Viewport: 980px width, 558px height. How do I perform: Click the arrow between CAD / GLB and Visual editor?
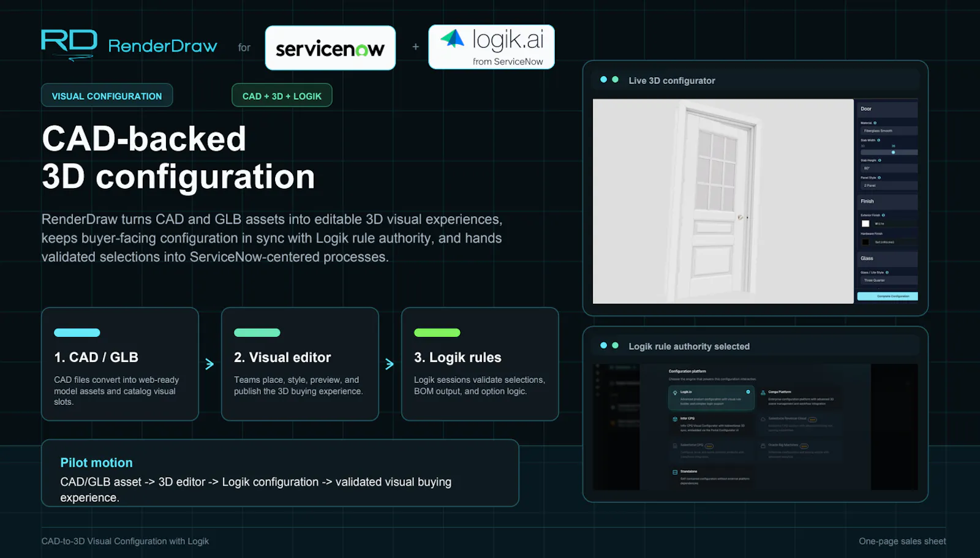click(x=209, y=364)
